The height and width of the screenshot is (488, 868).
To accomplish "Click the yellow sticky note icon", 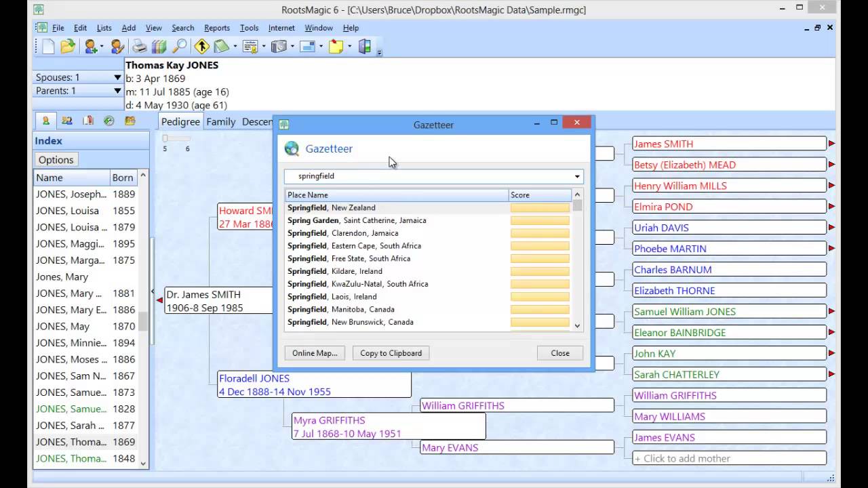I will 336,47.
